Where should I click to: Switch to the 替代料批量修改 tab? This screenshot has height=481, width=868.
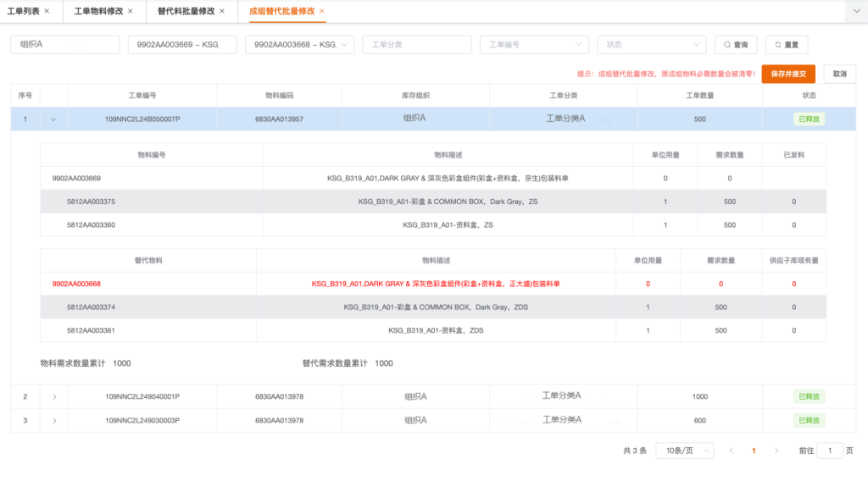click(186, 11)
